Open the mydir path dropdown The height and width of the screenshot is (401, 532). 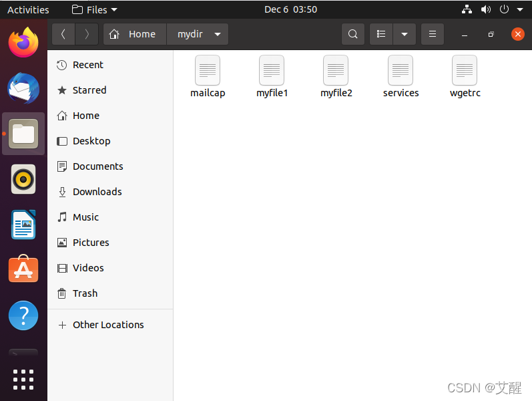[198, 34]
